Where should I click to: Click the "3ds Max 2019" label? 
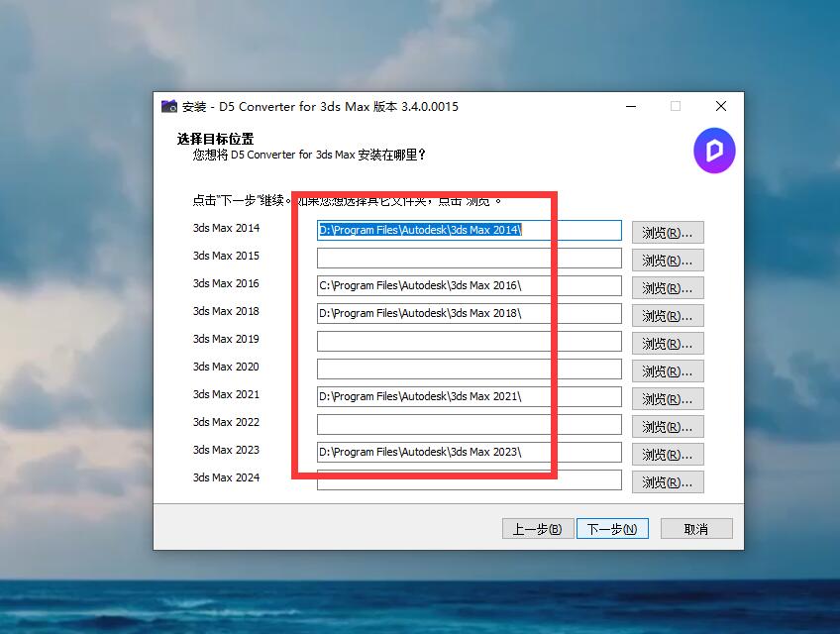click(226, 339)
